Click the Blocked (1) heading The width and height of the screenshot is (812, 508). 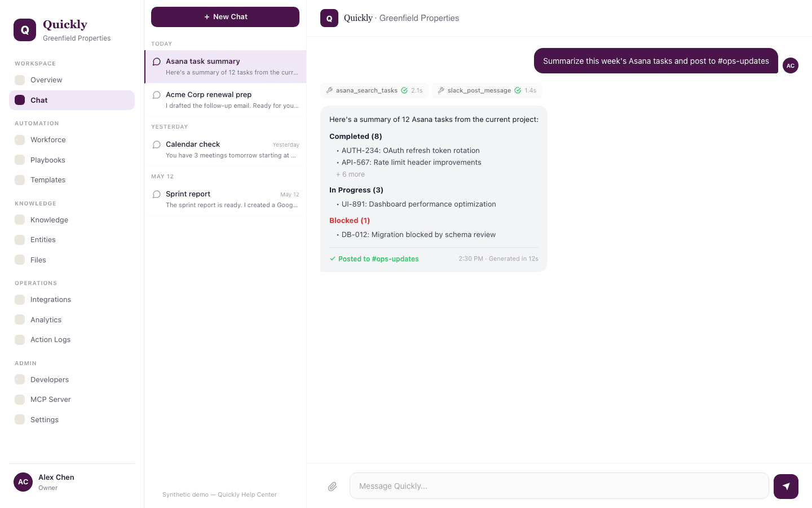tap(350, 221)
